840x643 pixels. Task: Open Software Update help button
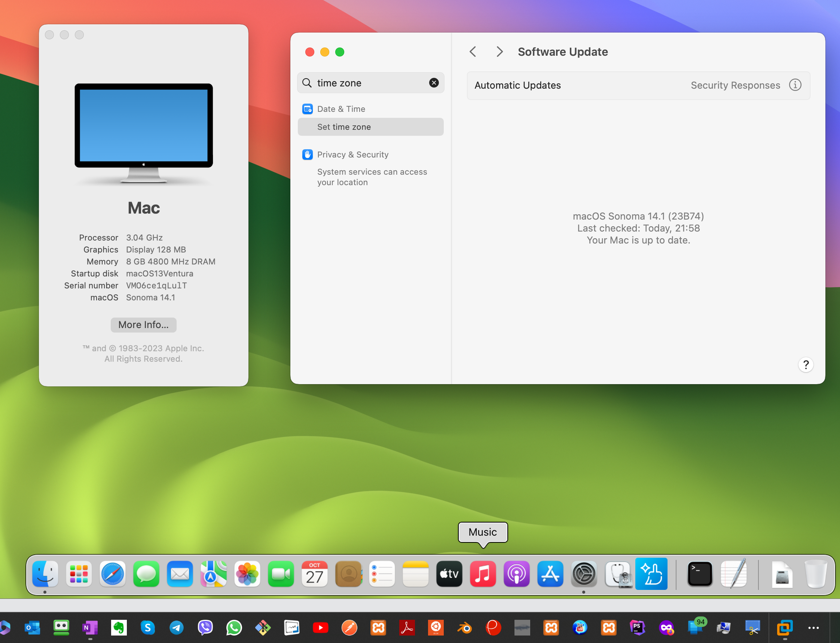coord(806,365)
